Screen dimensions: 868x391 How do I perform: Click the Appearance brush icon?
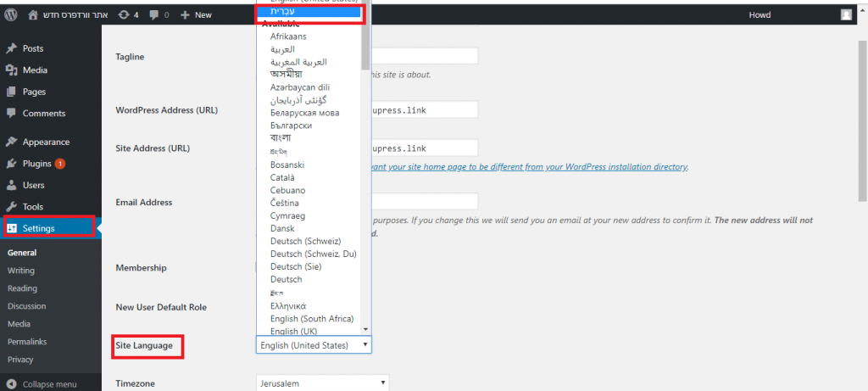(12, 142)
